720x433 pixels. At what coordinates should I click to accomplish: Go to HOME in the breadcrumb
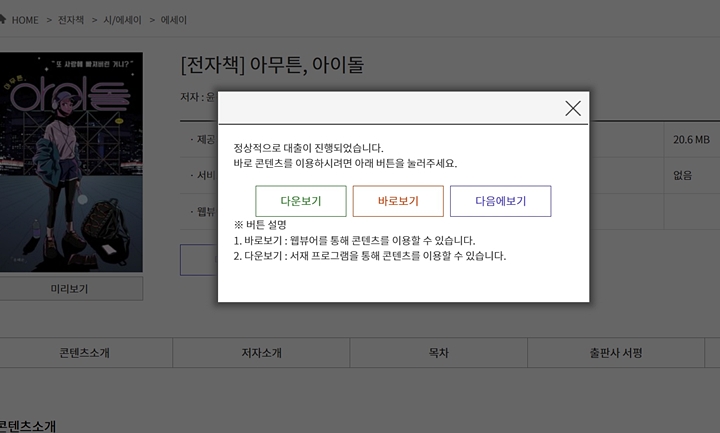(x=25, y=20)
